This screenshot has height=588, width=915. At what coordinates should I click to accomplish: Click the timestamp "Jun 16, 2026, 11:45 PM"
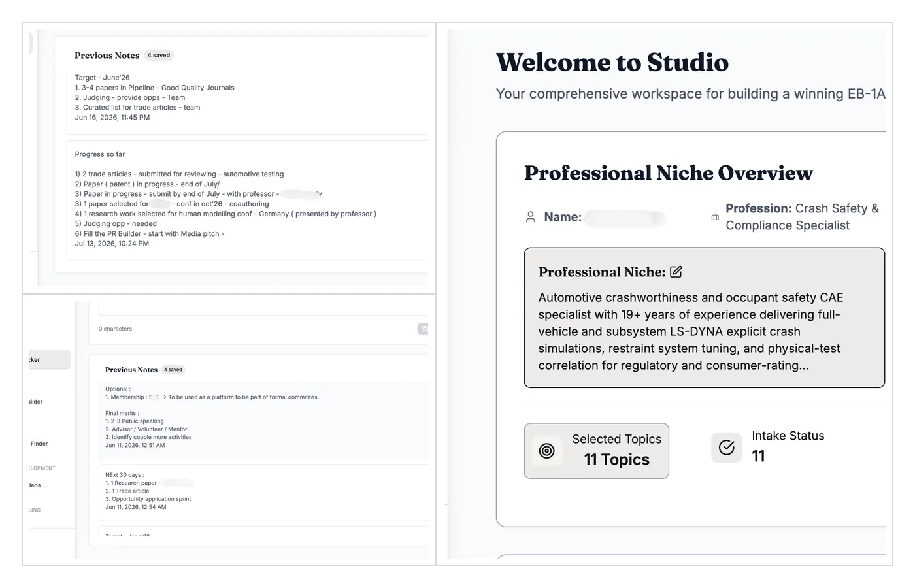click(112, 118)
